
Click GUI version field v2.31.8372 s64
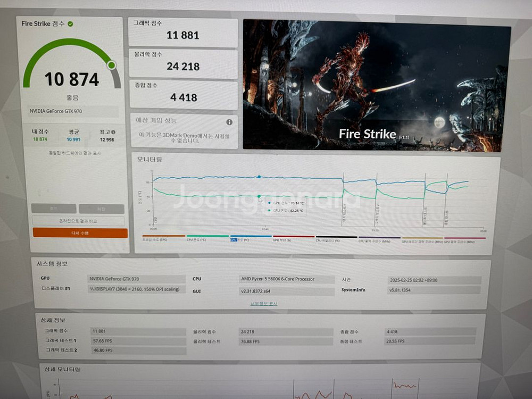[x=287, y=291]
